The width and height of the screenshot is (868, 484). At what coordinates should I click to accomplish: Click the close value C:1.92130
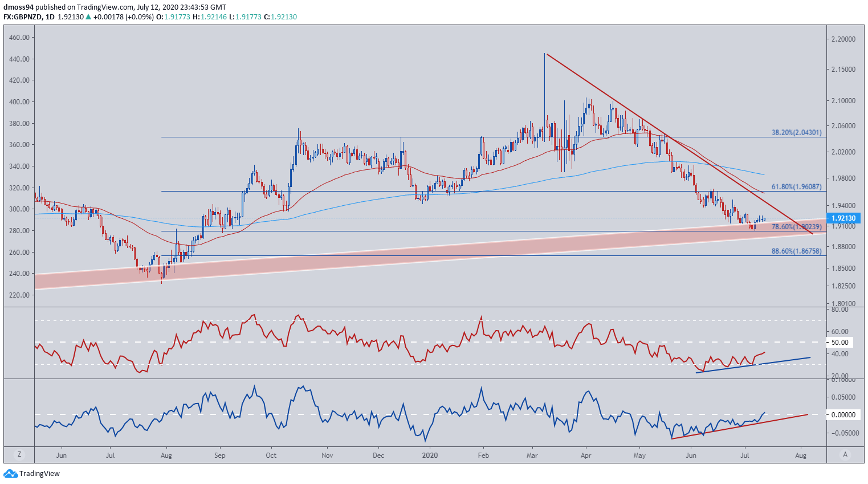point(280,17)
